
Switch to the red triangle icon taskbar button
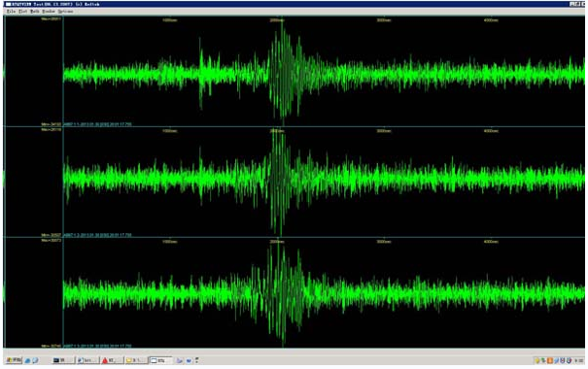[x=112, y=360]
